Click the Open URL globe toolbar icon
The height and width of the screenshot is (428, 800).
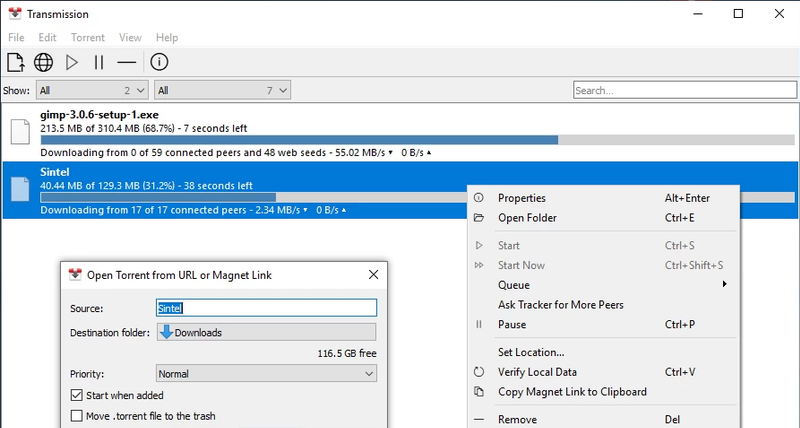43,62
